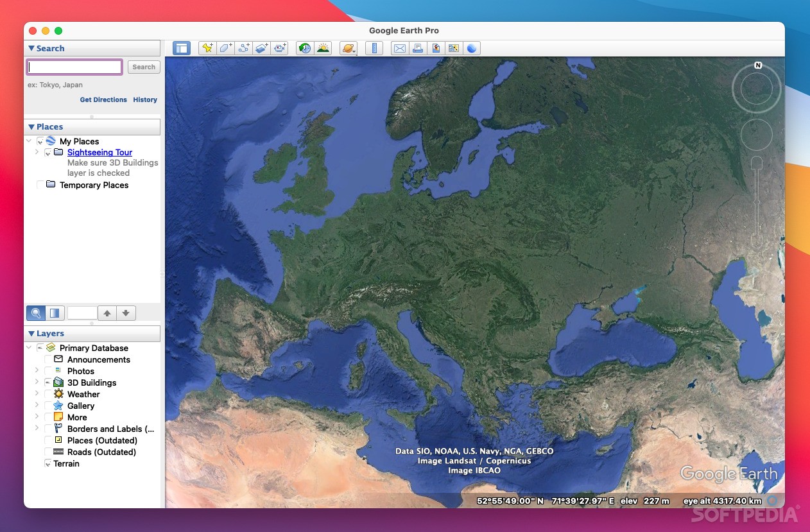Collapse the Layers panel

[31, 333]
